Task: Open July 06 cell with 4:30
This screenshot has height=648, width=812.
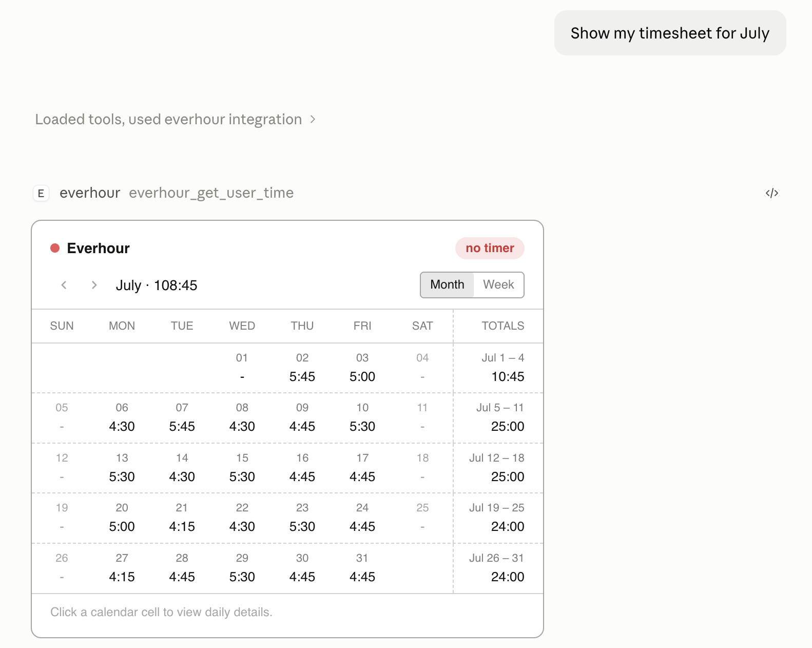Action: (x=122, y=417)
